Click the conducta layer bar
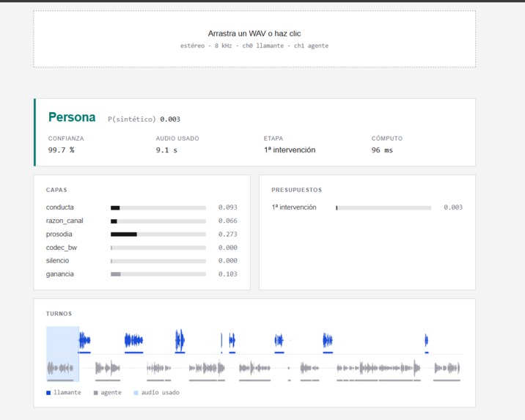The image size is (525, 420). (158, 208)
